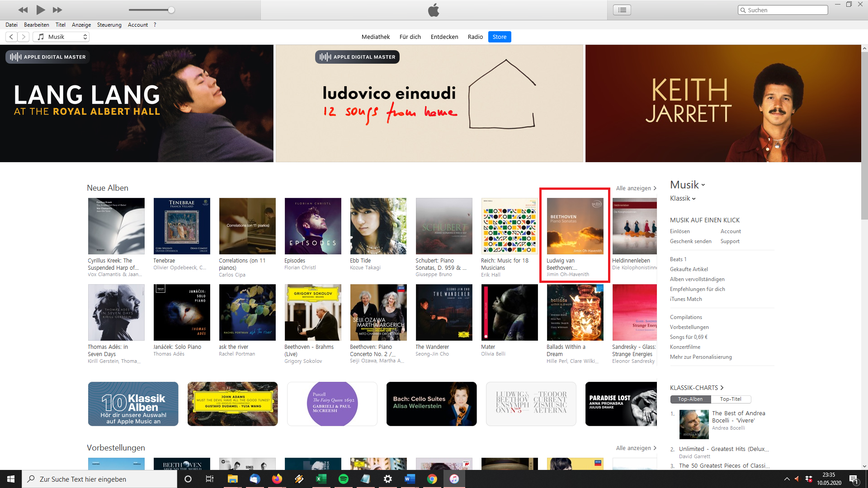Open the list view (Up Next) button
Viewport: 868px width, 488px height.
[x=622, y=9]
